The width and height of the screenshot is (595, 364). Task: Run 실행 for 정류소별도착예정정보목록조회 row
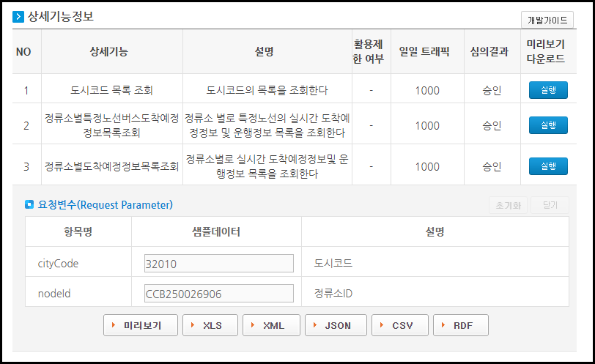[548, 166]
